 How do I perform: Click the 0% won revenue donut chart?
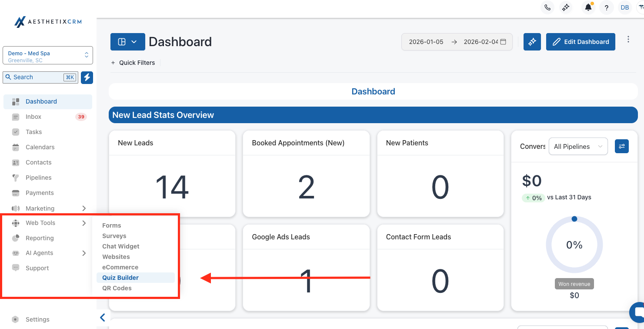pyautogui.click(x=574, y=245)
